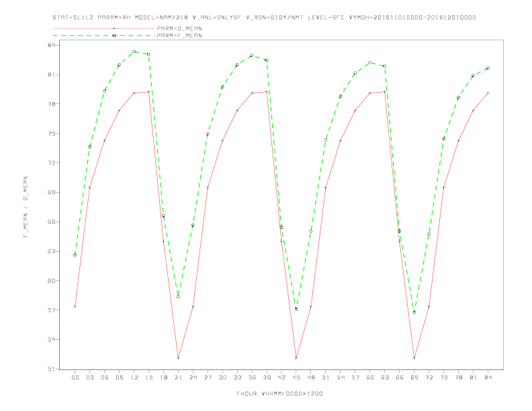Click y-axis tick label 54
The width and height of the screenshot is (532, 411).
pos(52,339)
